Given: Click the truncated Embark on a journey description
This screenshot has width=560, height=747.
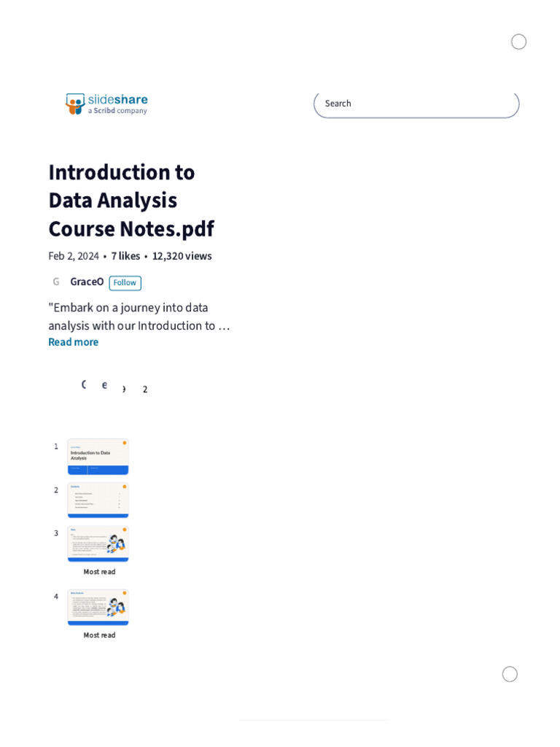Looking at the screenshot, I should (139, 317).
